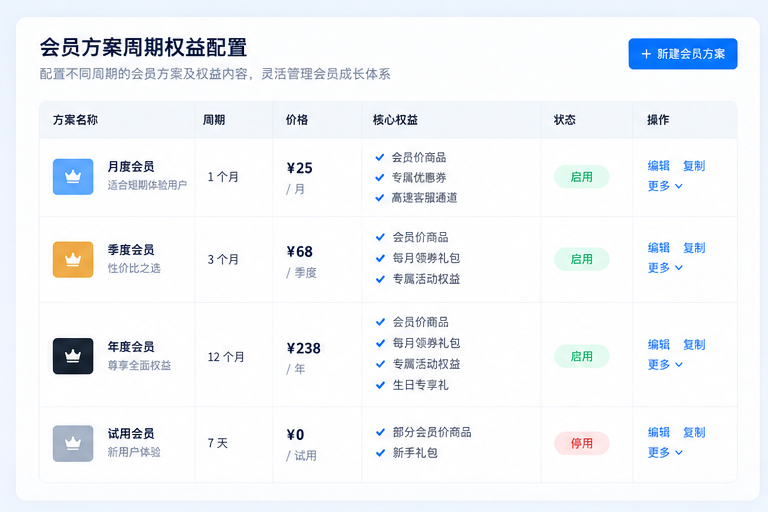Copy the 年度会员 plan via 复制
The image size is (768, 512).
click(x=694, y=345)
